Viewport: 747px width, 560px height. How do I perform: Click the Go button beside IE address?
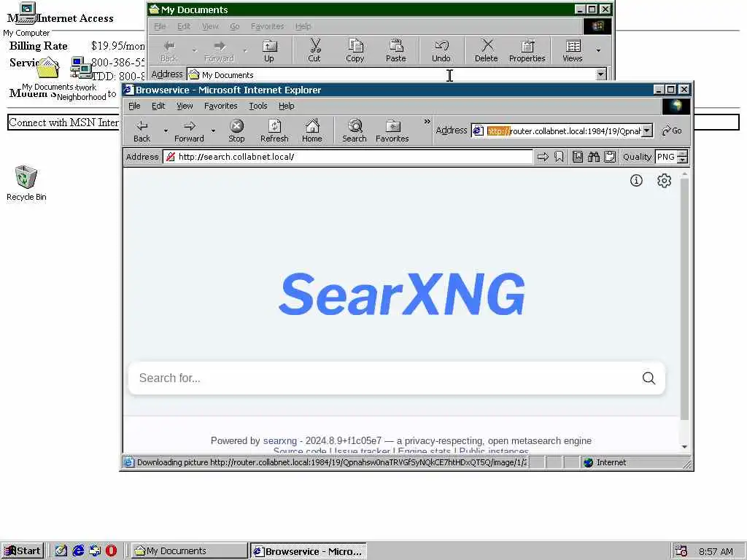672,131
